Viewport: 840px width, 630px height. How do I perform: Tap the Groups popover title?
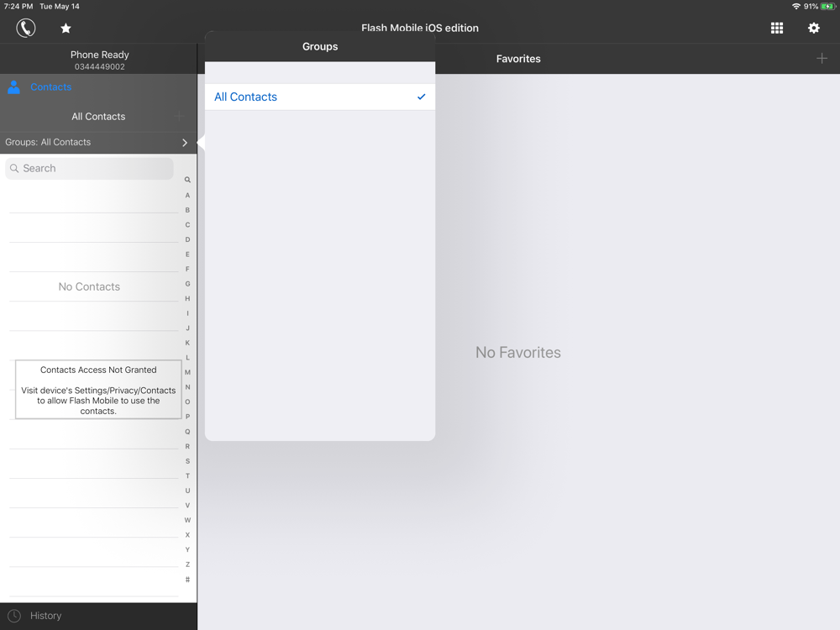pyautogui.click(x=320, y=46)
